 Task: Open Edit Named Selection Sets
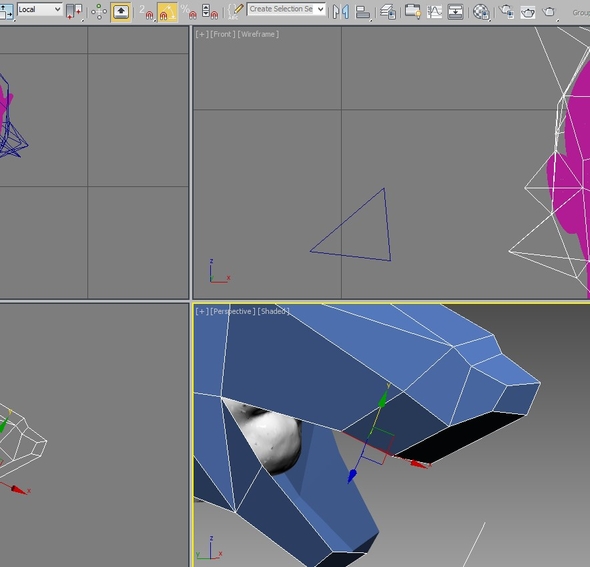pos(236,11)
